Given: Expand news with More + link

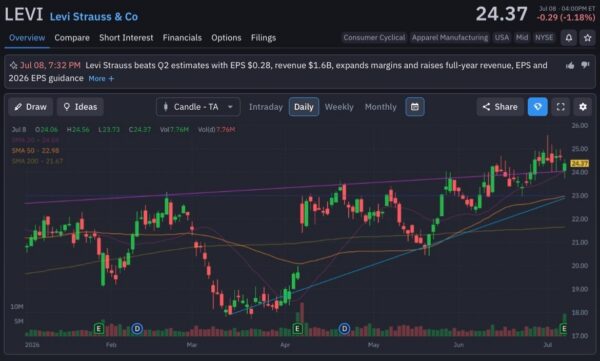Looking at the screenshot, I should click(101, 78).
